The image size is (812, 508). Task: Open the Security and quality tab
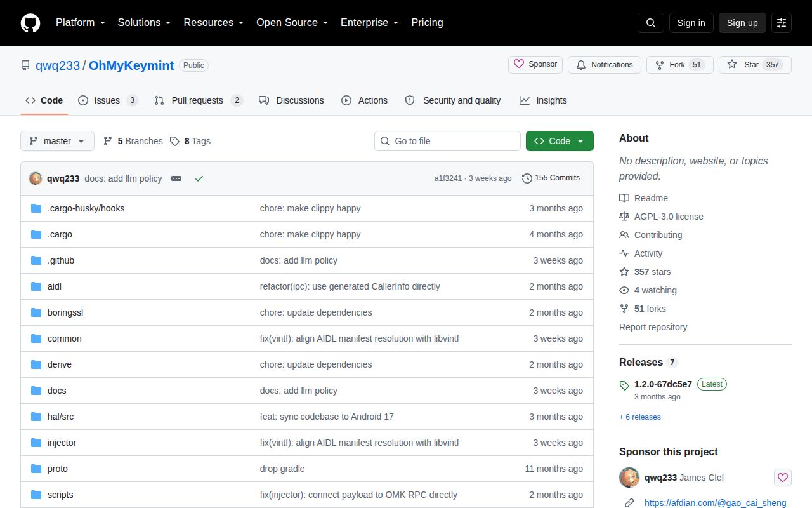pyautogui.click(x=453, y=100)
